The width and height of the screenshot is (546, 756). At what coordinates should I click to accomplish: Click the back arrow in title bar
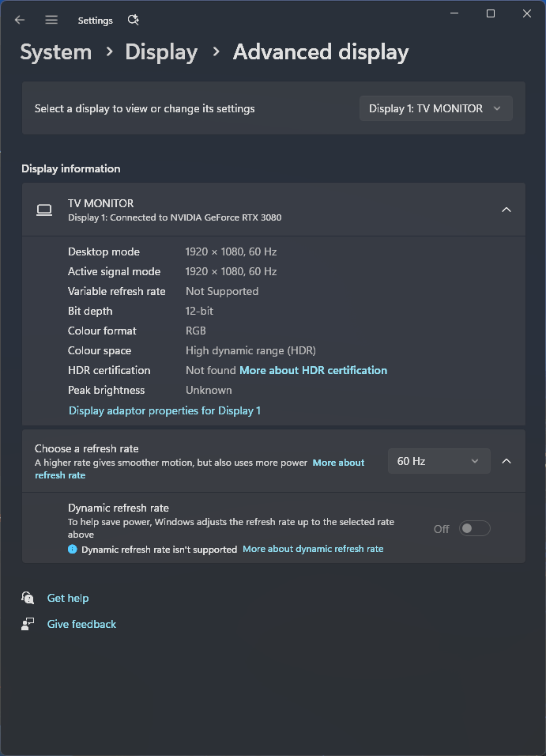20,20
